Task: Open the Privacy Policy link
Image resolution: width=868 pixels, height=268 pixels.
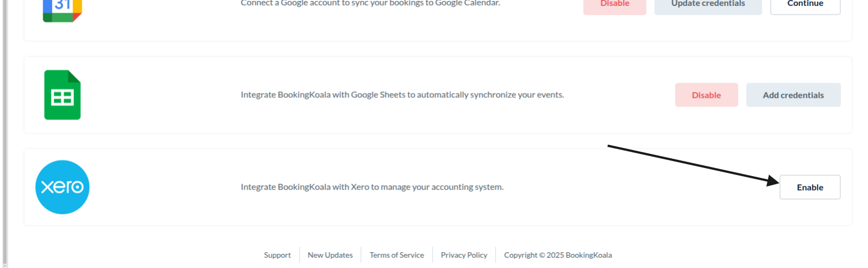Action: pos(464,255)
